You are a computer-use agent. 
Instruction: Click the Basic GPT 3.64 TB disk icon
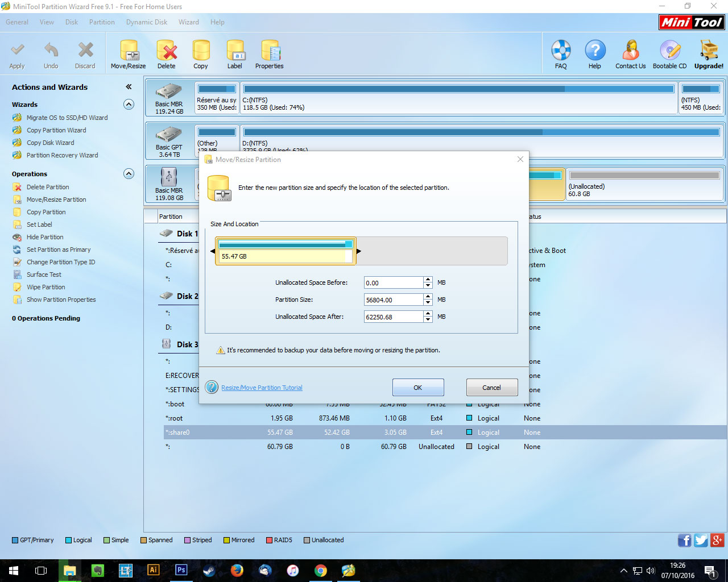169,135
